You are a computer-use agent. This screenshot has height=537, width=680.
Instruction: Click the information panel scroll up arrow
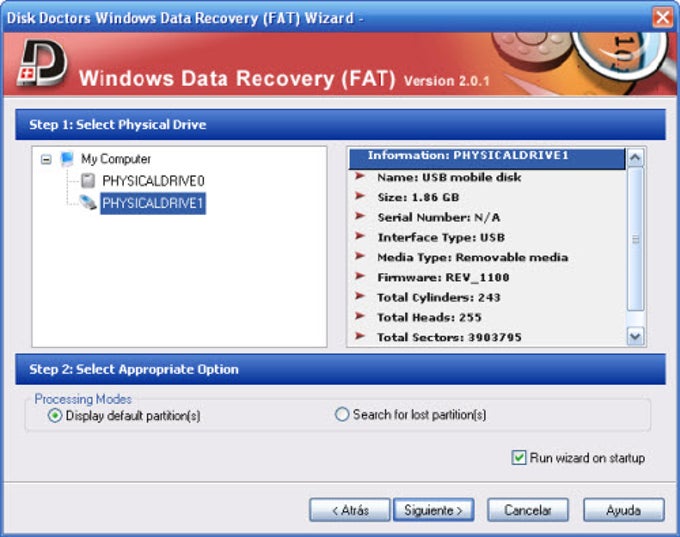pos(635,158)
